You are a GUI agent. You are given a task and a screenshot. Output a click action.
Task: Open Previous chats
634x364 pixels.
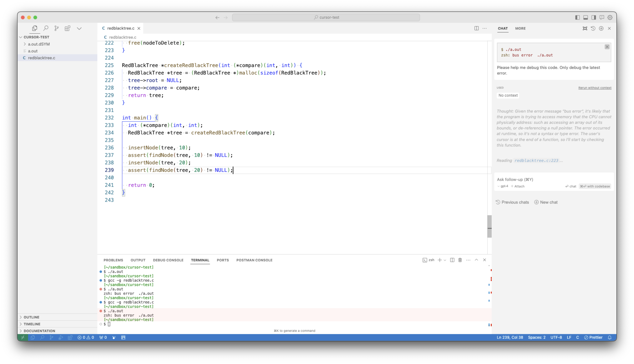tap(512, 202)
